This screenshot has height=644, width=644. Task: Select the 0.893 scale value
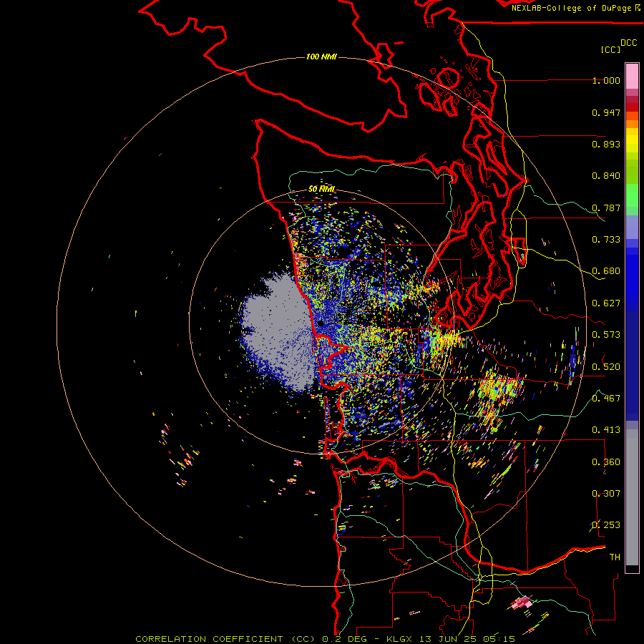[x=606, y=144]
